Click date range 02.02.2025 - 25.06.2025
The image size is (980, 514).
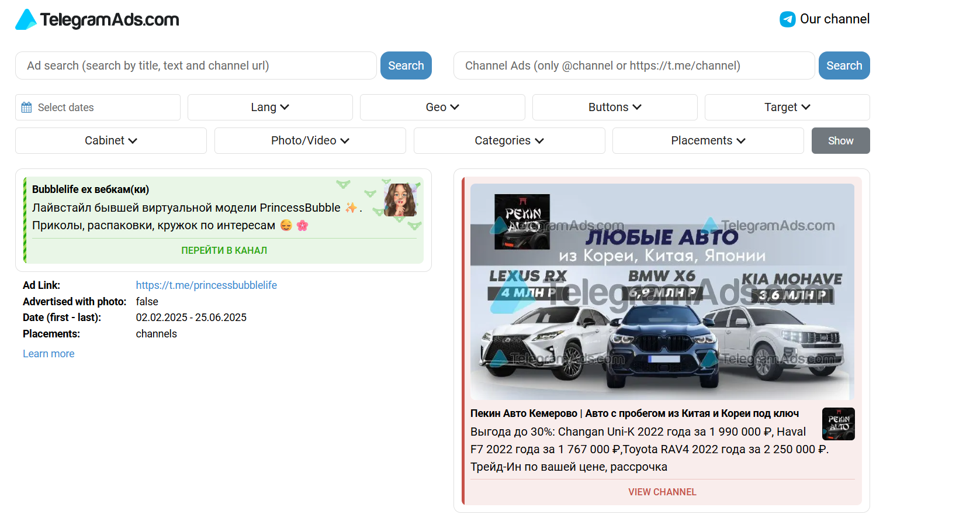[191, 318]
